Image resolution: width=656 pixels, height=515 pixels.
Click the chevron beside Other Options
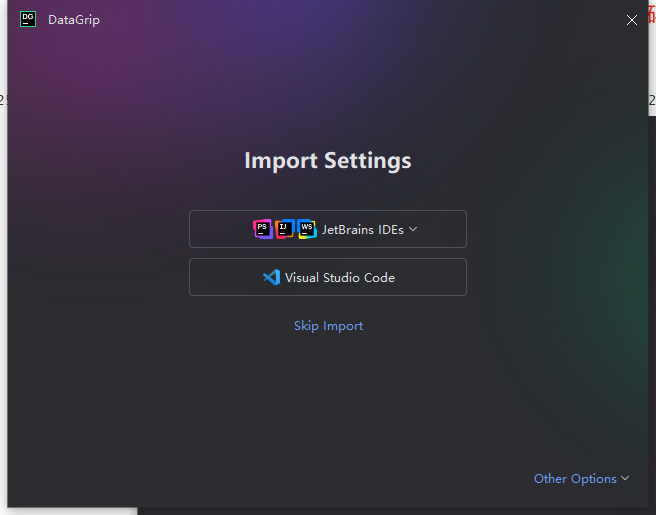coord(625,478)
